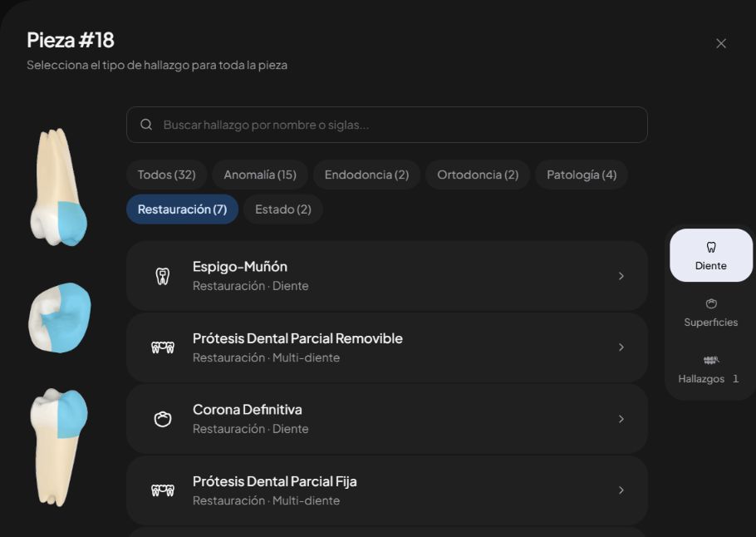Image resolution: width=756 pixels, height=537 pixels.
Task: Filter by Endodoncia (2)
Action: coord(367,175)
